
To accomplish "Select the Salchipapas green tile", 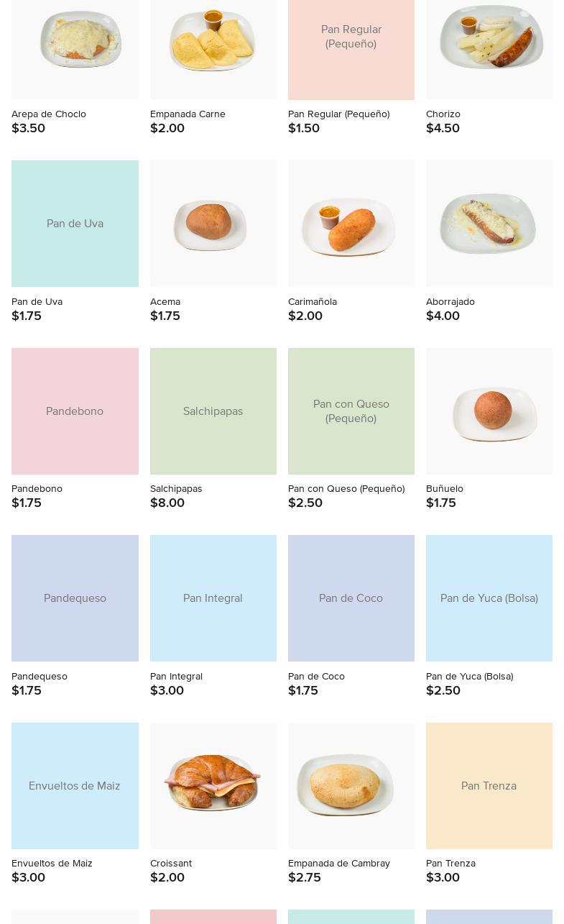I will tap(213, 411).
